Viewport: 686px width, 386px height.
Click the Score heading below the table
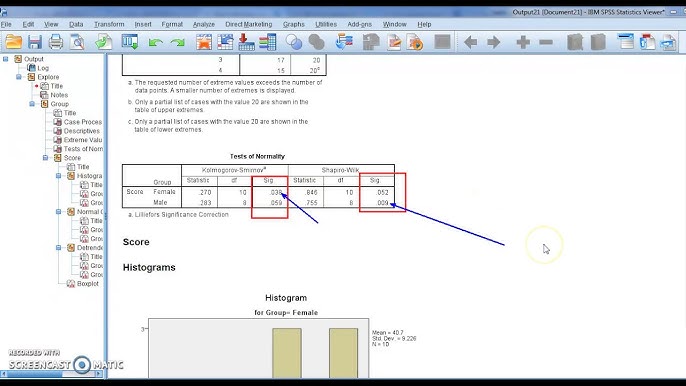(136, 242)
